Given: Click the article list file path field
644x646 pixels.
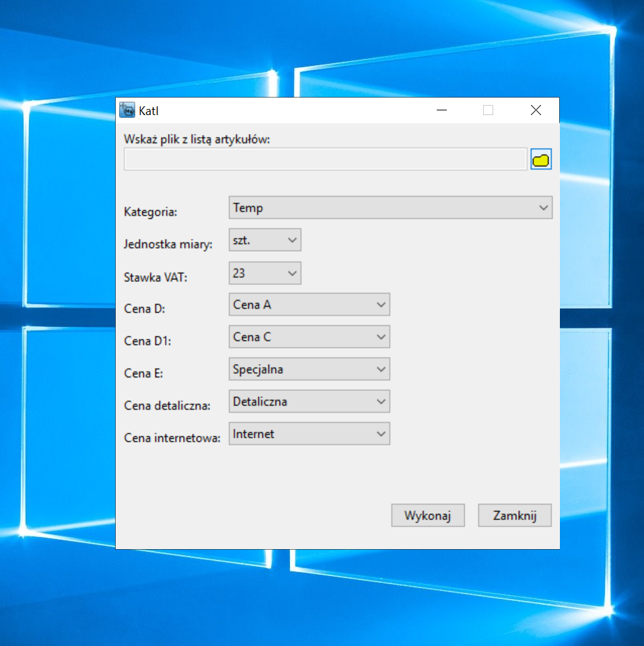Looking at the screenshot, I should (326, 159).
